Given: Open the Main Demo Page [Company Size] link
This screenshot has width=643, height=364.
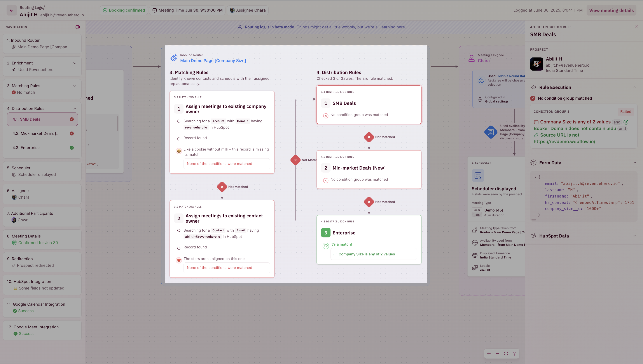Looking at the screenshot, I should pyautogui.click(x=213, y=61).
